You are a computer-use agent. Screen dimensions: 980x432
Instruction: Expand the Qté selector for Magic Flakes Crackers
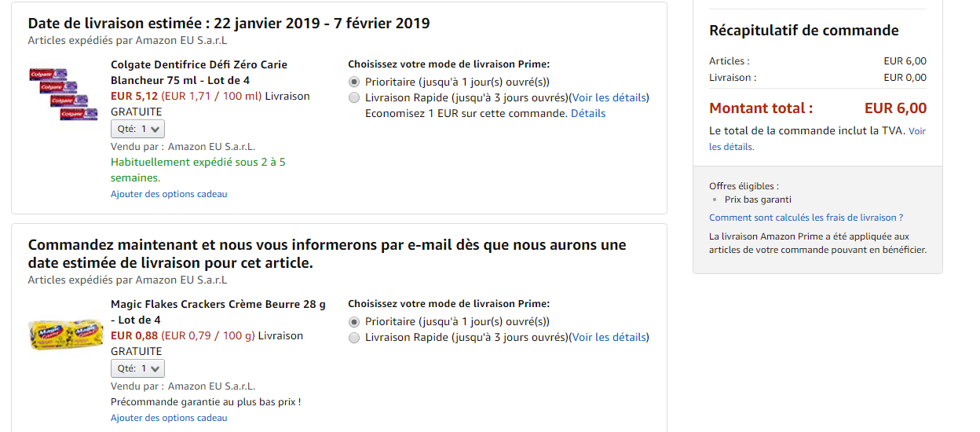coord(138,368)
